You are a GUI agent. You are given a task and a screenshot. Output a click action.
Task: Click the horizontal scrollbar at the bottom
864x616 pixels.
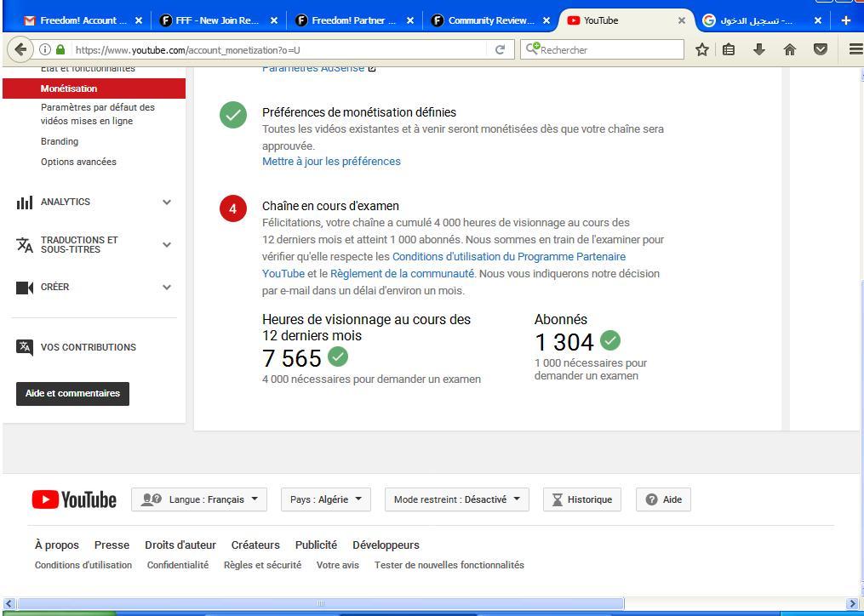[321, 604]
